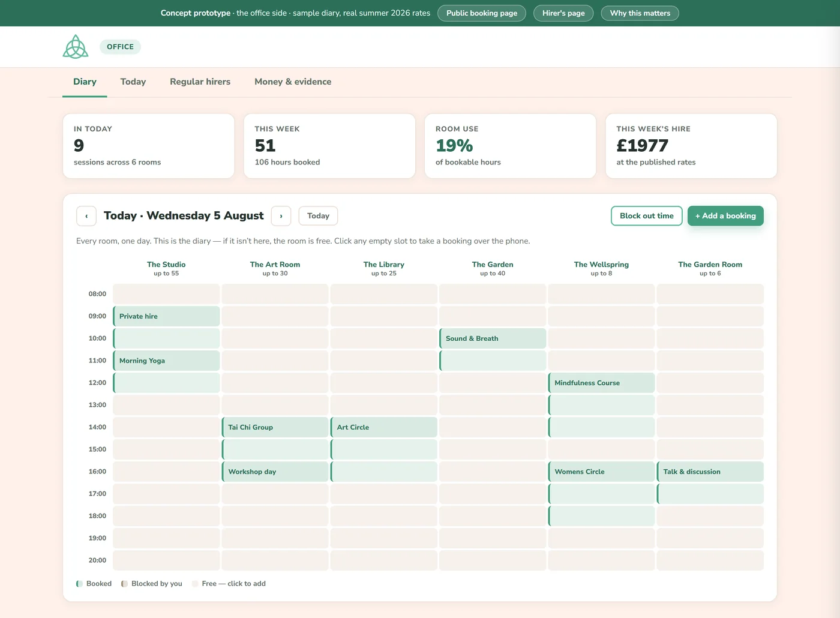The height and width of the screenshot is (618, 840).
Task: Click the 08:00 time label
Action: [x=97, y=294]
